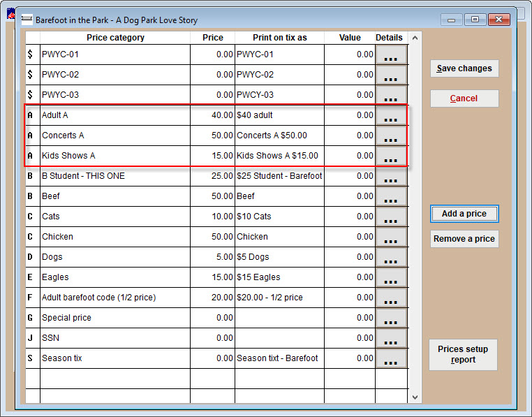Click the Save changes button
The height and width of the screenshot is (417, 532).
point(464,68)
